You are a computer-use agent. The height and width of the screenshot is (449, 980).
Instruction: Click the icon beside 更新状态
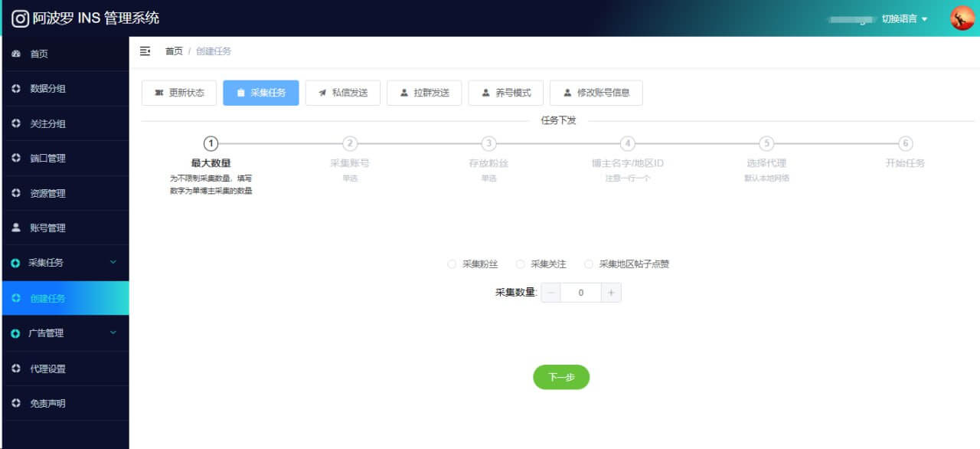coord(159,93)
